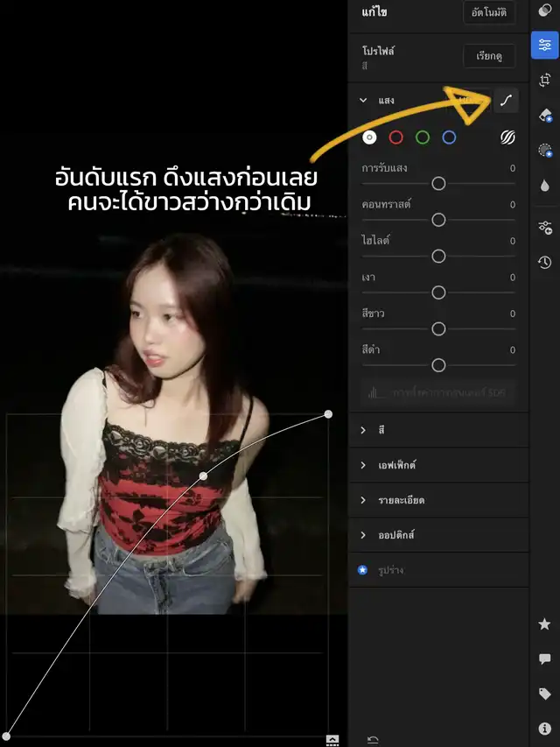Select the Healing eraser tool
Image resolution: width=560 pixels, height=747 pixels.
click(x=544, y=116)
